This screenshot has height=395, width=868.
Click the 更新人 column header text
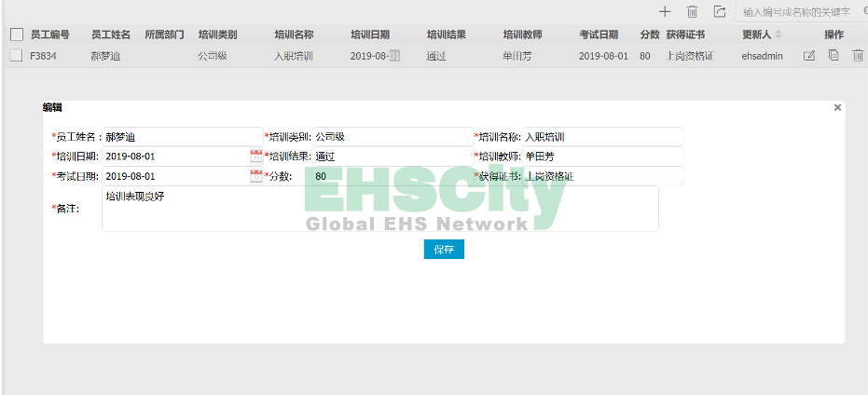tap(757, 34)
